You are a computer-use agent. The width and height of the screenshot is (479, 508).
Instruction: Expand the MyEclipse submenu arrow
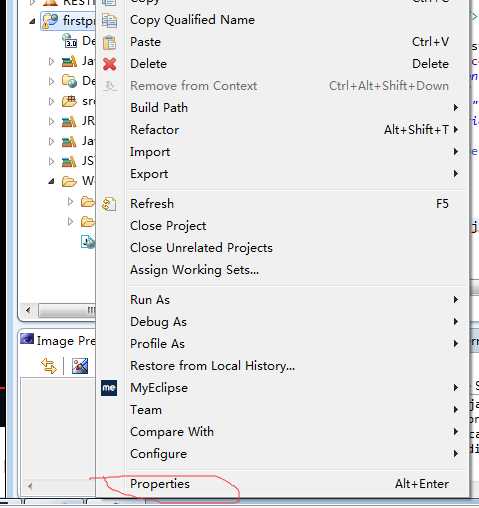pos(456,388)
